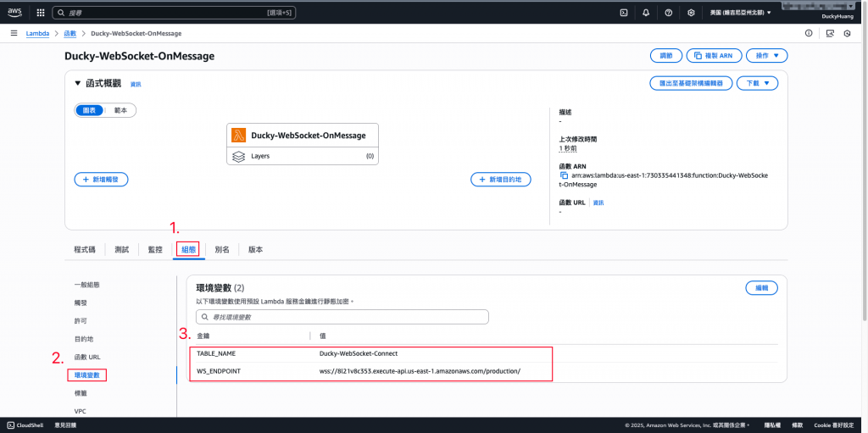Viewport: 868px width, 433px height.
Task: Click the TABLE_NAME key cell
Action: [216, 353]
